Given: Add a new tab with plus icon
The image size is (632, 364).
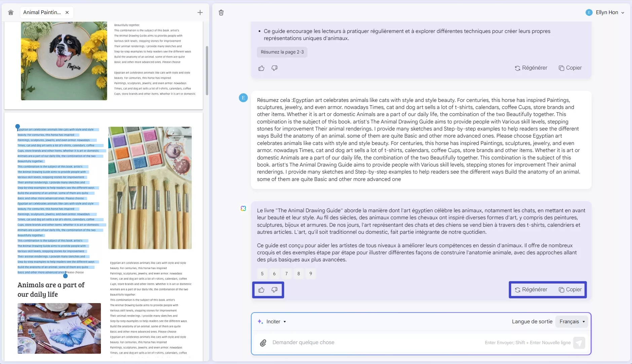Looking at the screenshot, I should (200, 12).
